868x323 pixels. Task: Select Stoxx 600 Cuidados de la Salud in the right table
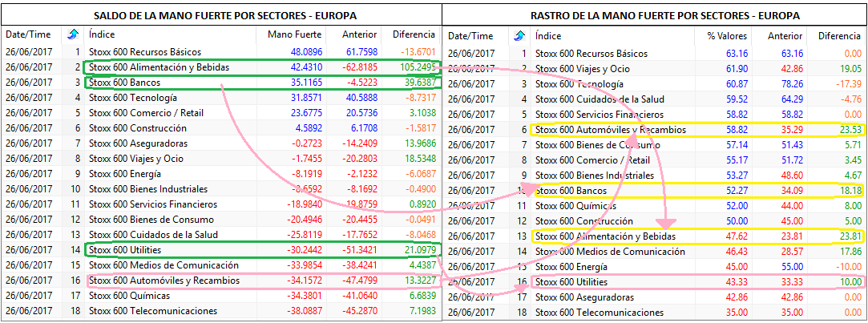pyautogui.click(x=600, y=99)
